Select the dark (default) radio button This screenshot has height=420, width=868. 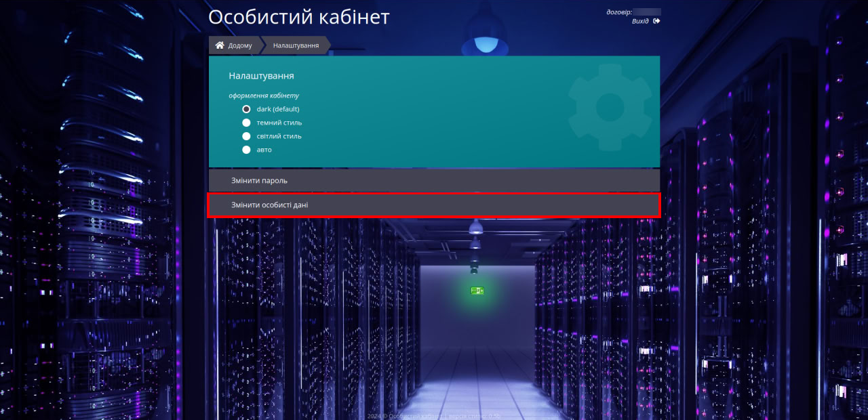[247, 109]
